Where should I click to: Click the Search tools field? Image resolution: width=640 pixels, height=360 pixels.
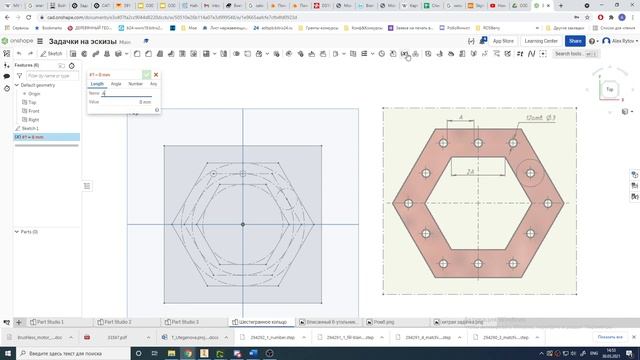tap(576, 54)
